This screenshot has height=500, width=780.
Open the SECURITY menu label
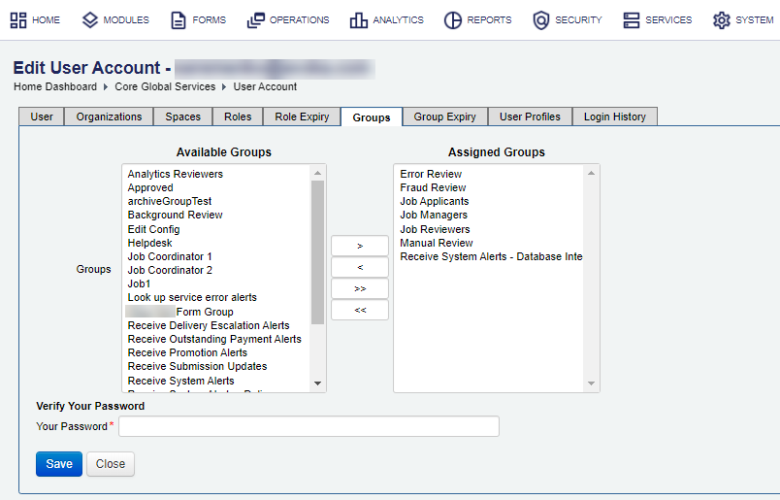(579, 20)
